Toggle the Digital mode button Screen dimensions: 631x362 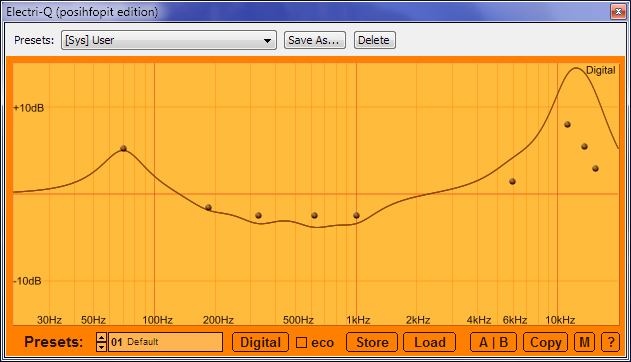[x=260, y=342]
